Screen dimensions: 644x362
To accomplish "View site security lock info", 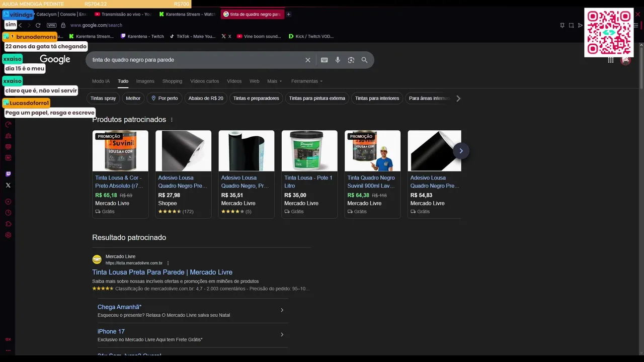I will click(63, 25).
